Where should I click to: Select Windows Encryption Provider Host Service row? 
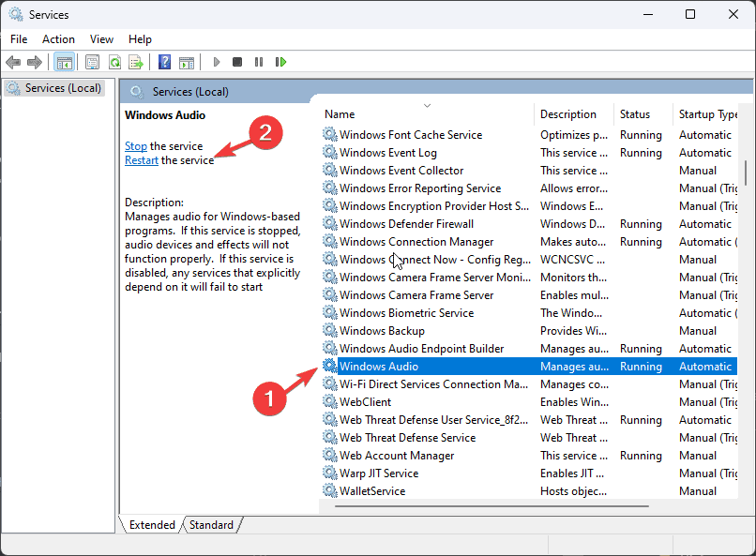pyautogui.click(x=528, y=205)
